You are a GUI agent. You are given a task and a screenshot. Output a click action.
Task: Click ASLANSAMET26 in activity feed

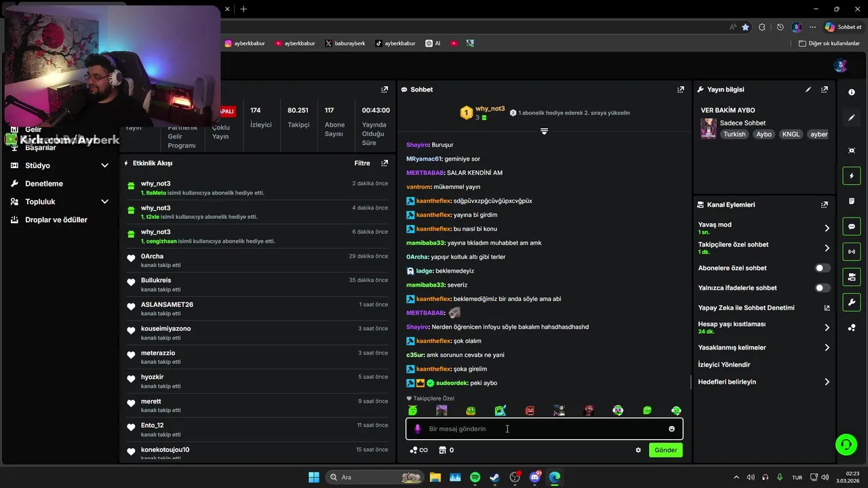coord(167,304)
